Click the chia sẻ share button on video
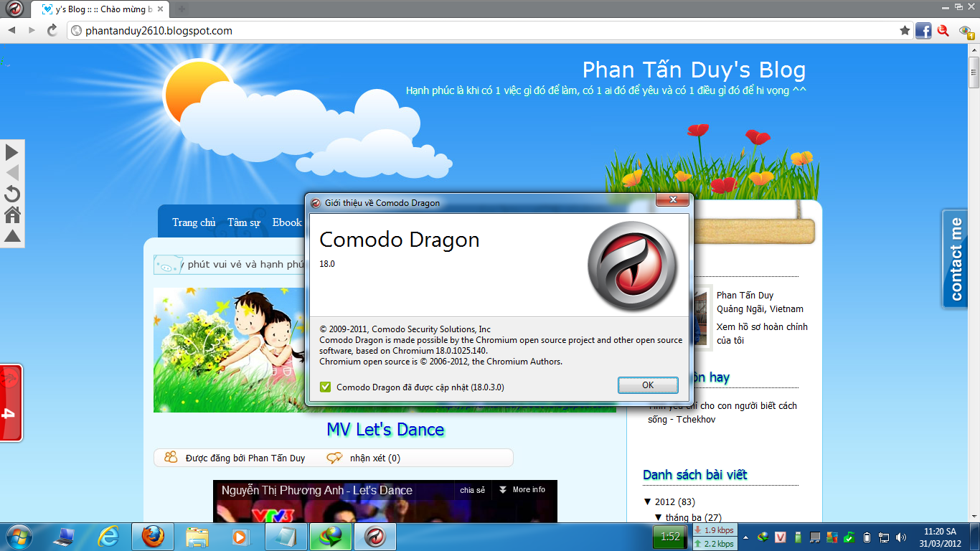980x551 pixels. [473, 490]
